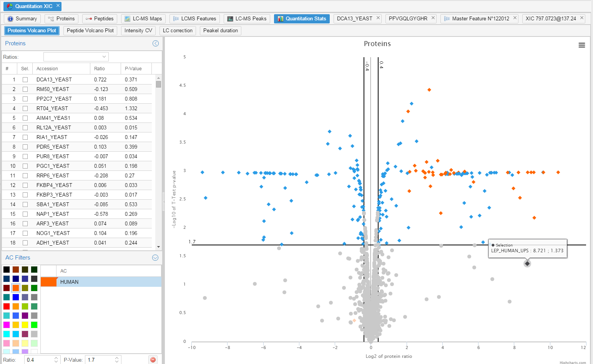
Task: Pick the bright red color swatch
Action: tap(7, 306)
